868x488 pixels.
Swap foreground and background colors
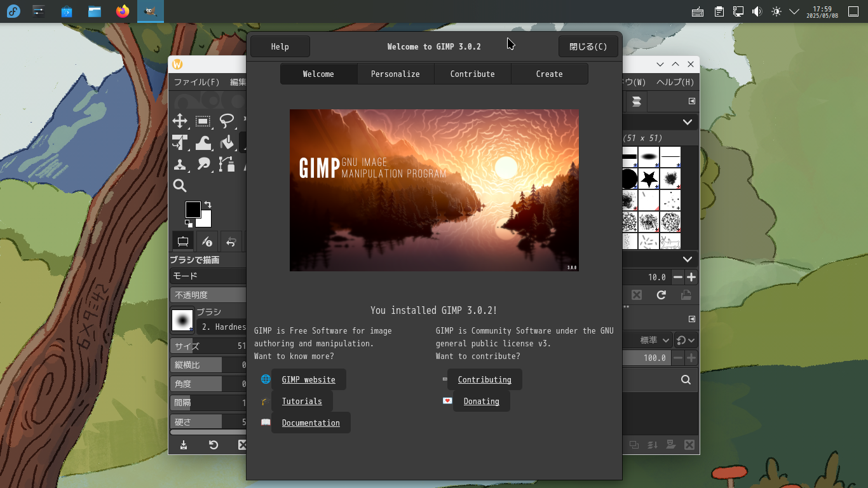tap(208, 205)
